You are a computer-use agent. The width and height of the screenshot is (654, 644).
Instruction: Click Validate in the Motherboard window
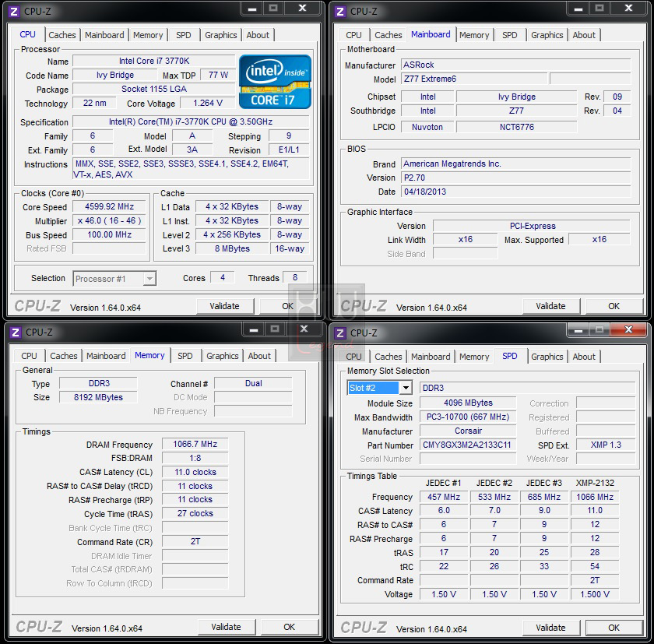[551, 306]
